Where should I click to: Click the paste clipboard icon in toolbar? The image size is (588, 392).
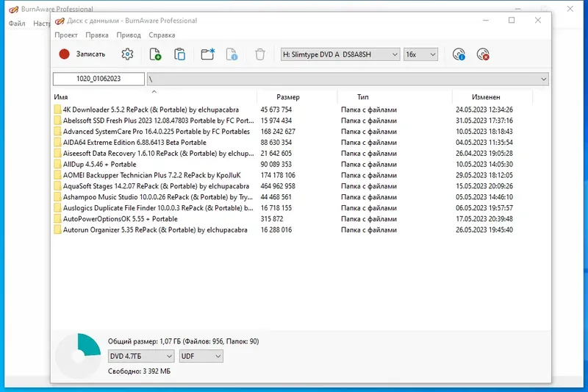click(179, 54)
